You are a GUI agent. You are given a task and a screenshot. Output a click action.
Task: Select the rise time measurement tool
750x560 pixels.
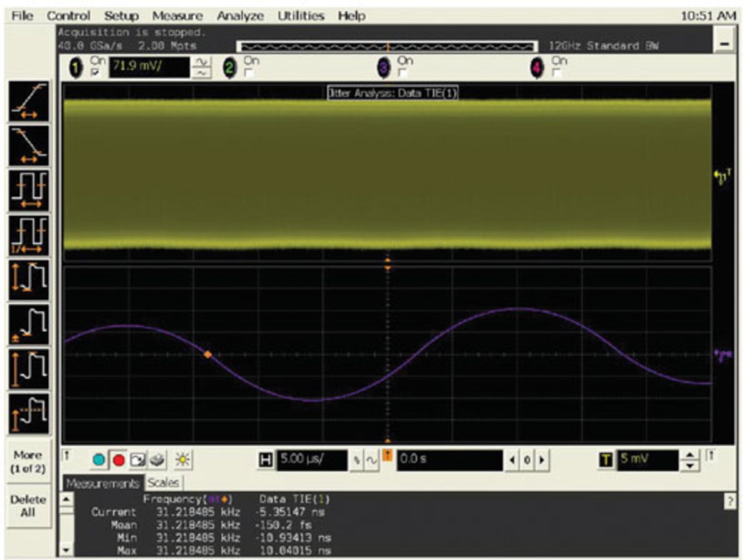point(28,103)
